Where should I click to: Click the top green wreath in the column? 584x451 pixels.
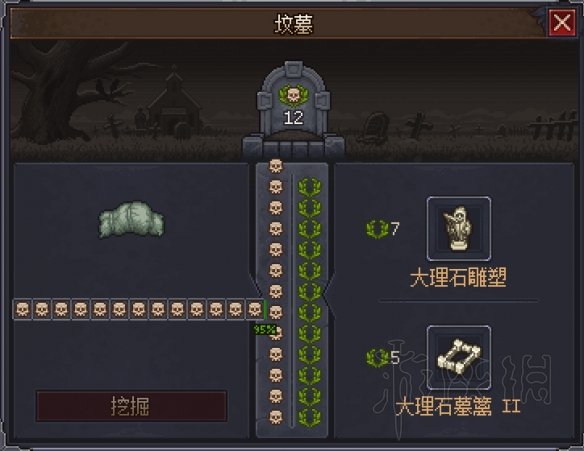tap(309, 187)
